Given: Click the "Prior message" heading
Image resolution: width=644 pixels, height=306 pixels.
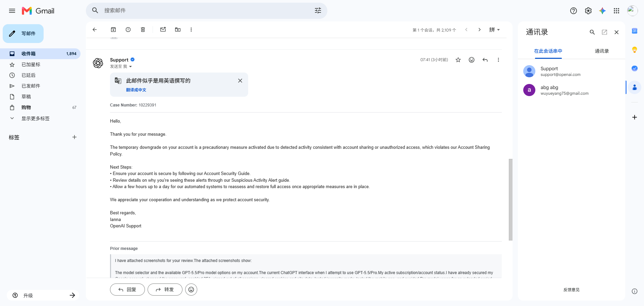Looking at the screenshot, I should 124,249.
